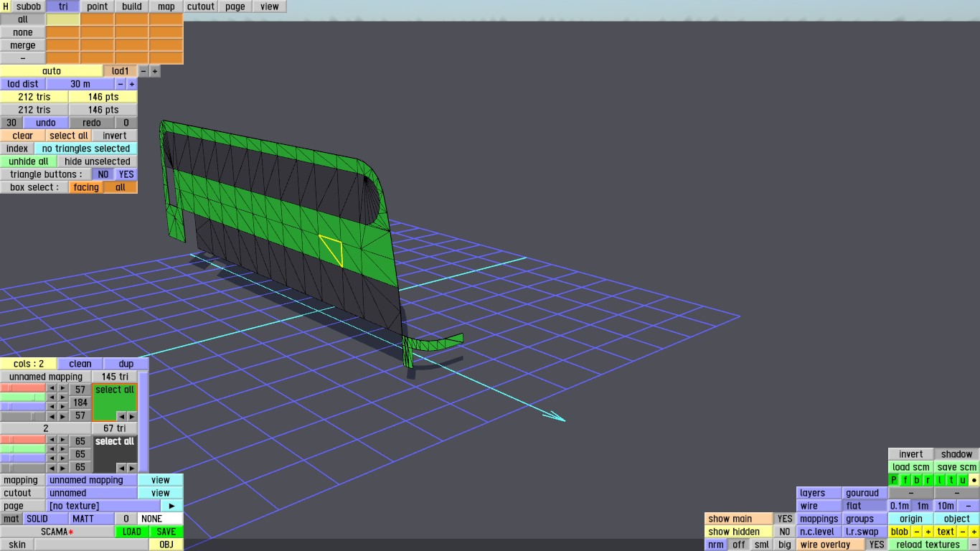Click the plus button next to lod1
This screenshot has height=551, width=980.
pos(155,71)
